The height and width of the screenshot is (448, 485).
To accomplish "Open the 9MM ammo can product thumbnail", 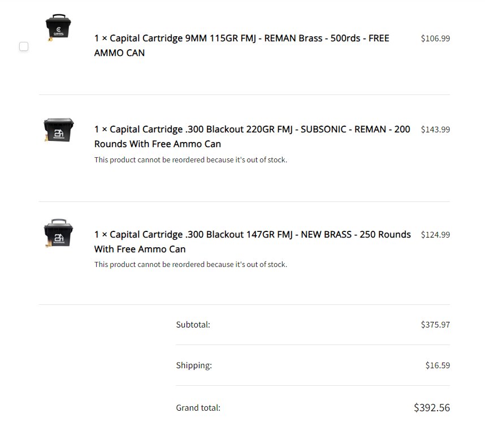I will click(x=58, y=28).
